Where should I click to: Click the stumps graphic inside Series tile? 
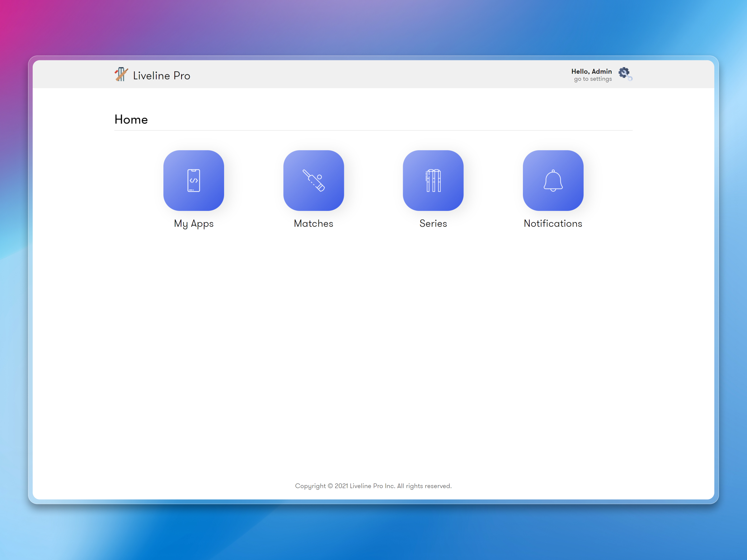tap(433, 181)
